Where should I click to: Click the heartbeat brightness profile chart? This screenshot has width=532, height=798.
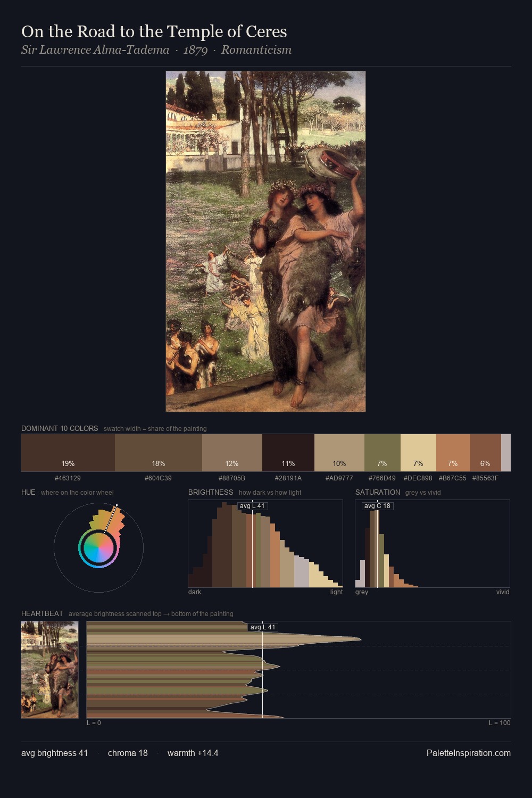tap(298, 670)
